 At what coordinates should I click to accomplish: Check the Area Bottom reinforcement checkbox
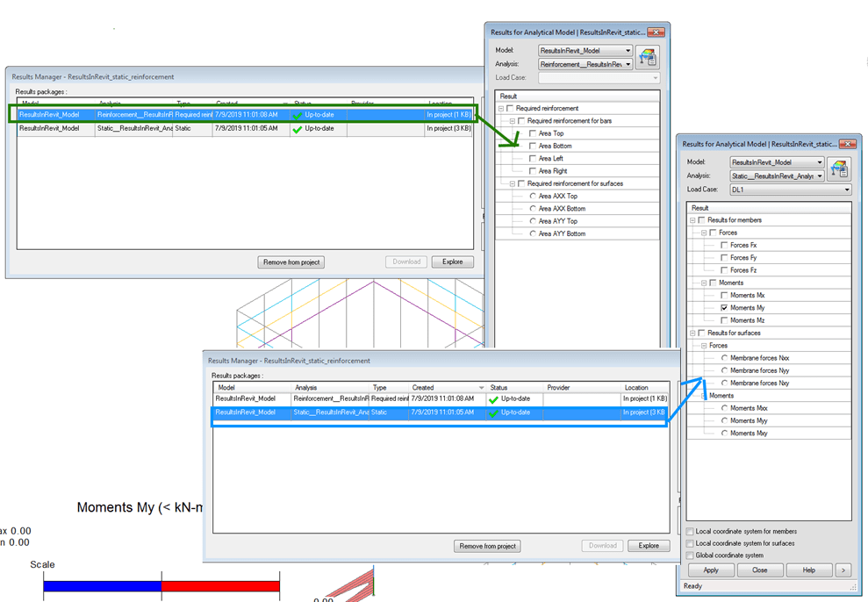[532, 146]
